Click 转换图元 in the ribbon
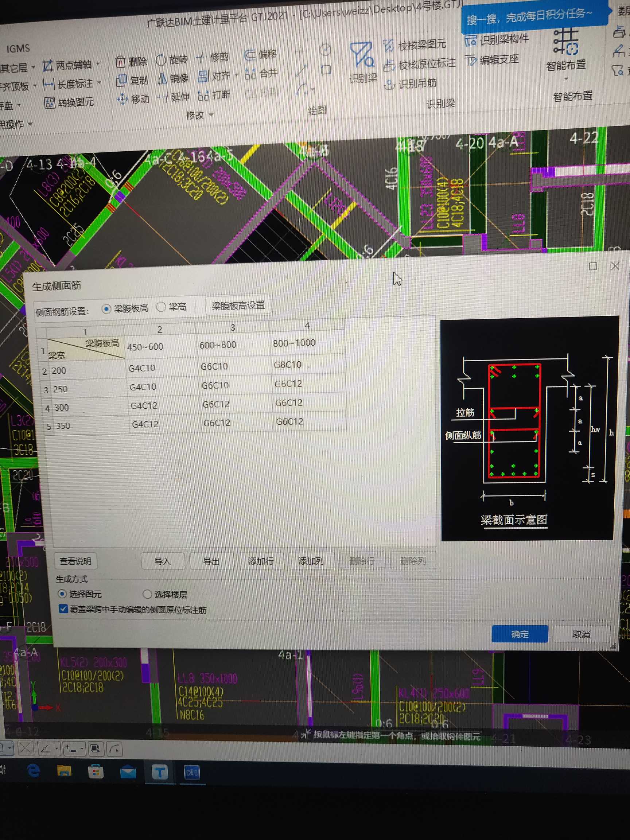The width and height of the screenshot is (630, 840). [x=69, y=102]
